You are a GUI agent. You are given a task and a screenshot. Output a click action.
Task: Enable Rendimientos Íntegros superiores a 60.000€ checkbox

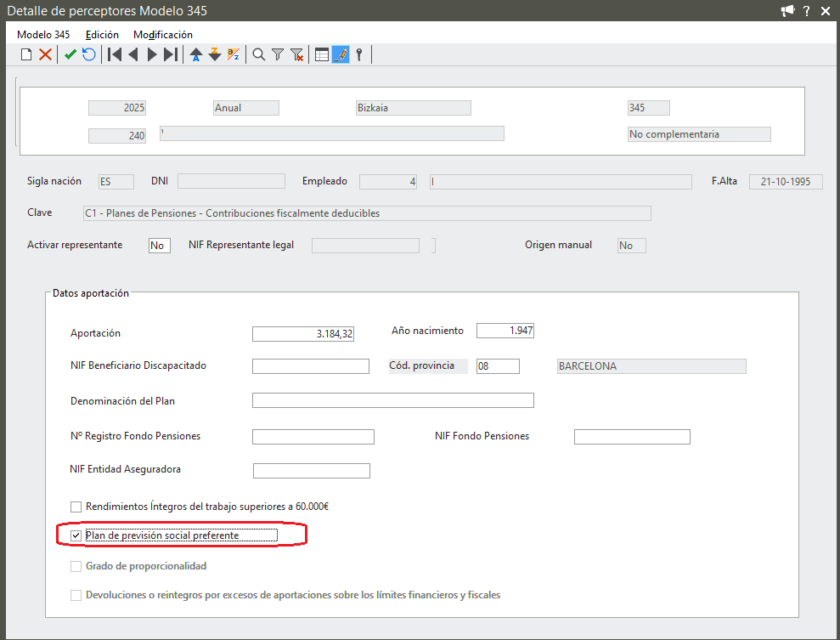click(x=76, y=507)
